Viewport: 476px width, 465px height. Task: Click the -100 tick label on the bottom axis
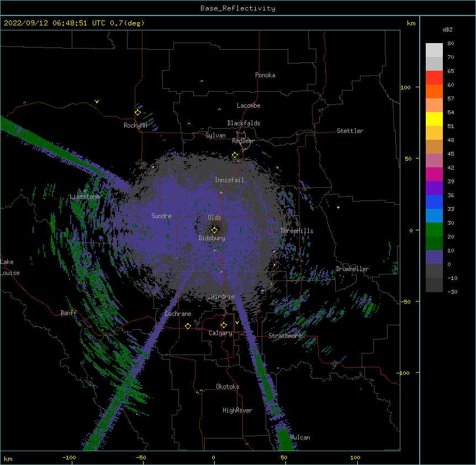(x=69, y=457)
